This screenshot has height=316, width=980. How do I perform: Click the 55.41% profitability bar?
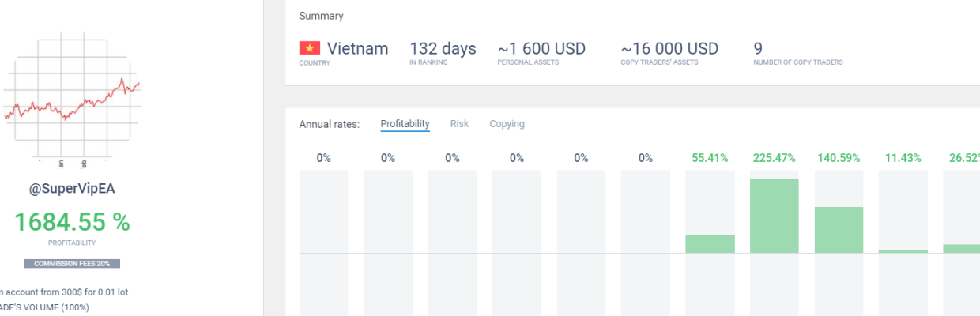(710, 243)
